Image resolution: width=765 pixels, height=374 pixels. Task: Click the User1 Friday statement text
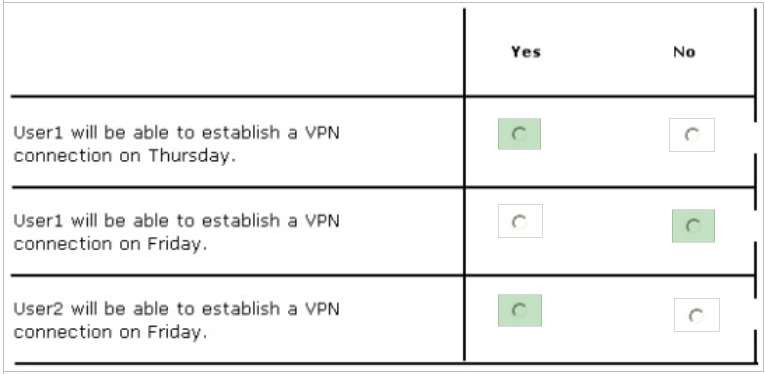coord(176,233)
